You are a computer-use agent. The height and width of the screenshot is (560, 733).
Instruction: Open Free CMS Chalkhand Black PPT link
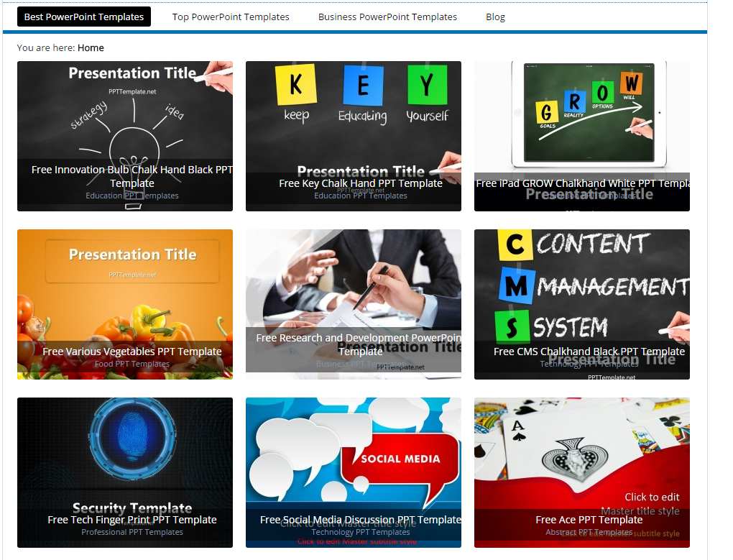(589, 352)
